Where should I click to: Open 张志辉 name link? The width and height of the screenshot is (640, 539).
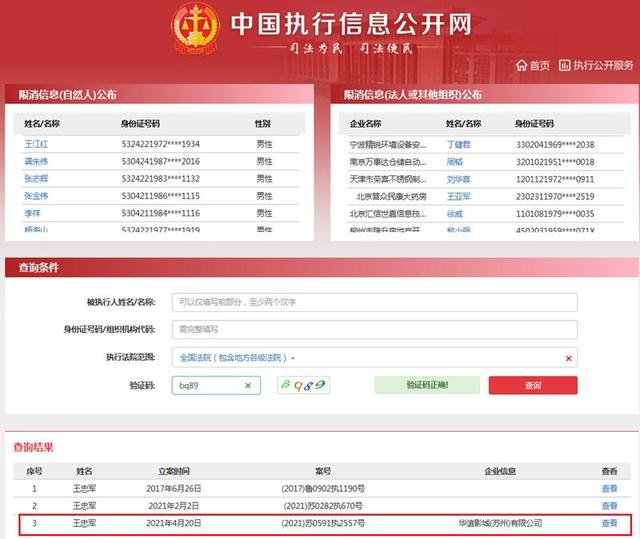pyautogui.click(x=36, y=178)
